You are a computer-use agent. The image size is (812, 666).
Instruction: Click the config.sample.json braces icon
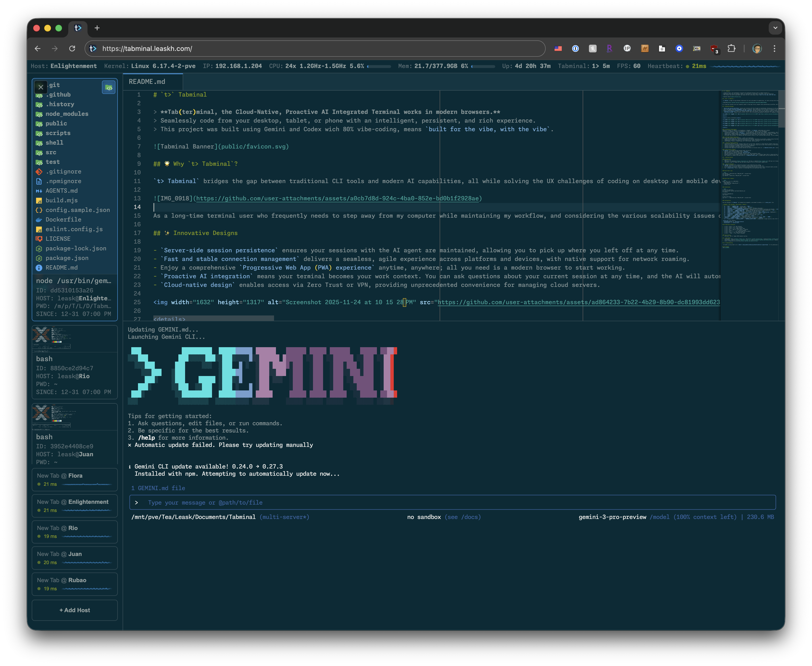tap(39, 210)
